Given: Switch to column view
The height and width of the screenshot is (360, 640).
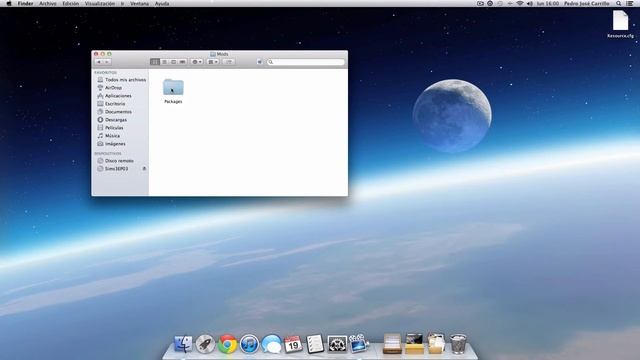Looking at the screenshot, I should point(173,62).
